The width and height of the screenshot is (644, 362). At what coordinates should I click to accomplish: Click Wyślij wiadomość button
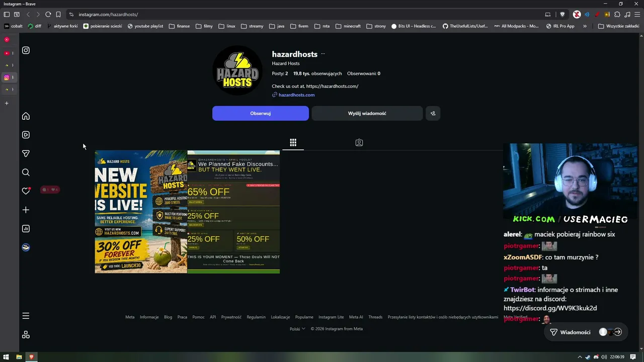coord(367,113)
